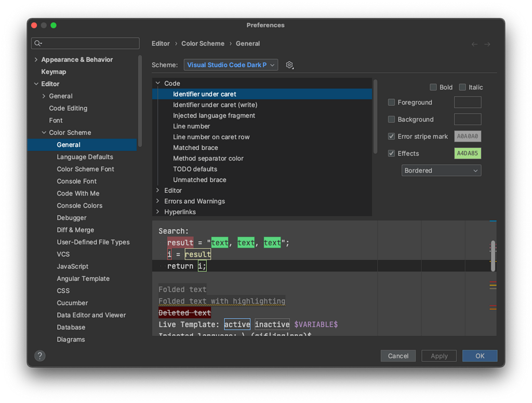Enable the Foreground checkbox
The height and width of the screenshot is (403, 532).
392,102
